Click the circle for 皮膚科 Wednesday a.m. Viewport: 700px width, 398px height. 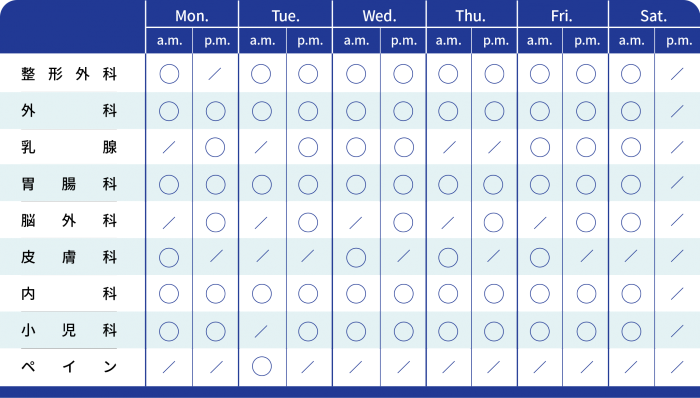coord(356,257)
